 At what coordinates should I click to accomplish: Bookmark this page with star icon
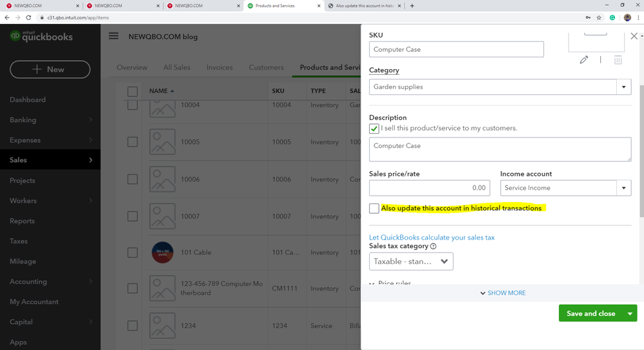(x=599, y=17)
